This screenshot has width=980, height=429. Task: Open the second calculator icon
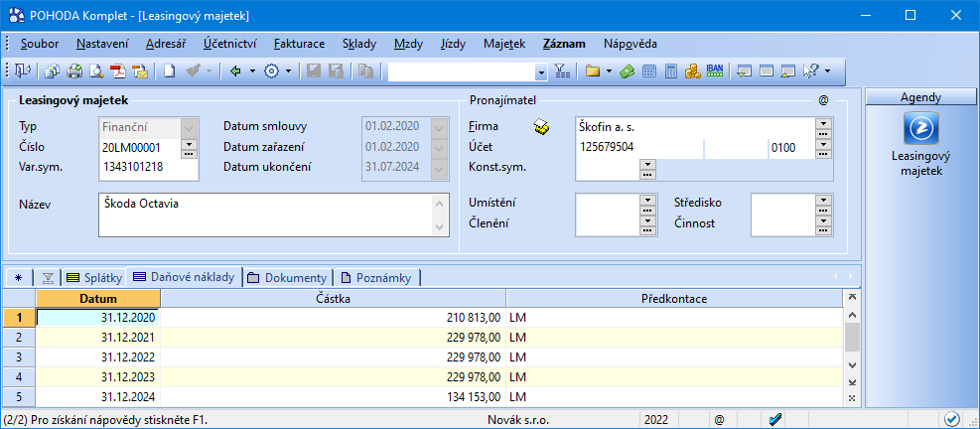pos(671,71)
